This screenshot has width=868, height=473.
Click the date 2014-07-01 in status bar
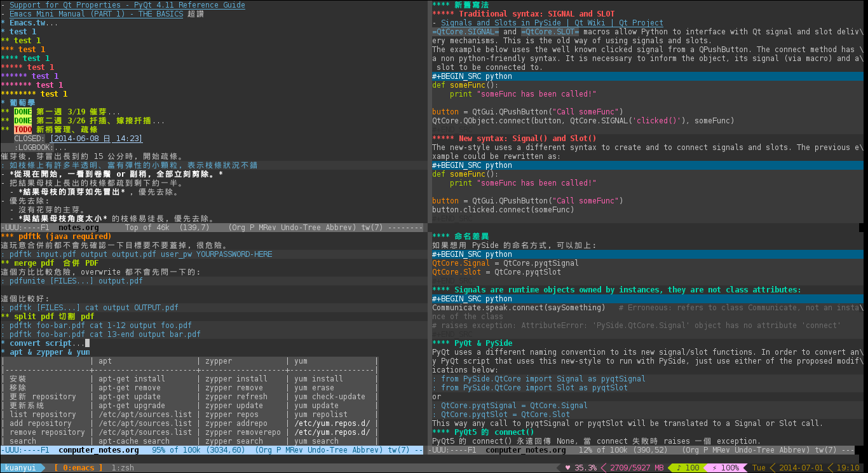click(801, 468)
